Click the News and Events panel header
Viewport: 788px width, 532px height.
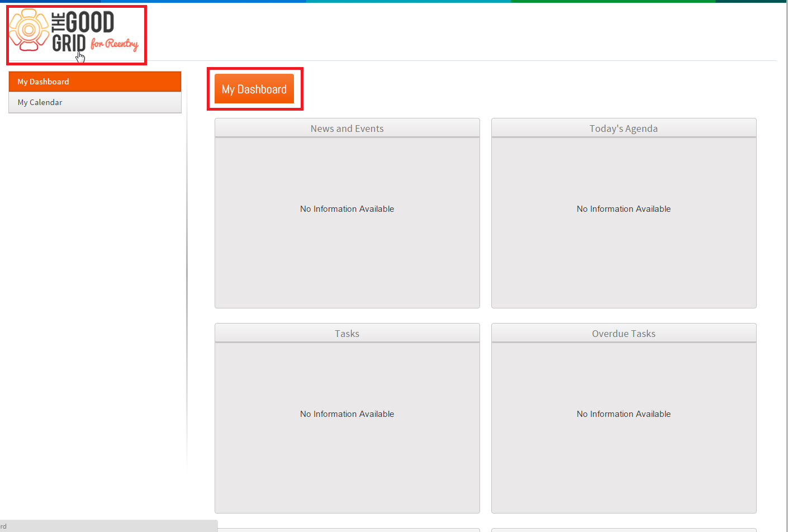pyautogui.click(x=347, y=128)
